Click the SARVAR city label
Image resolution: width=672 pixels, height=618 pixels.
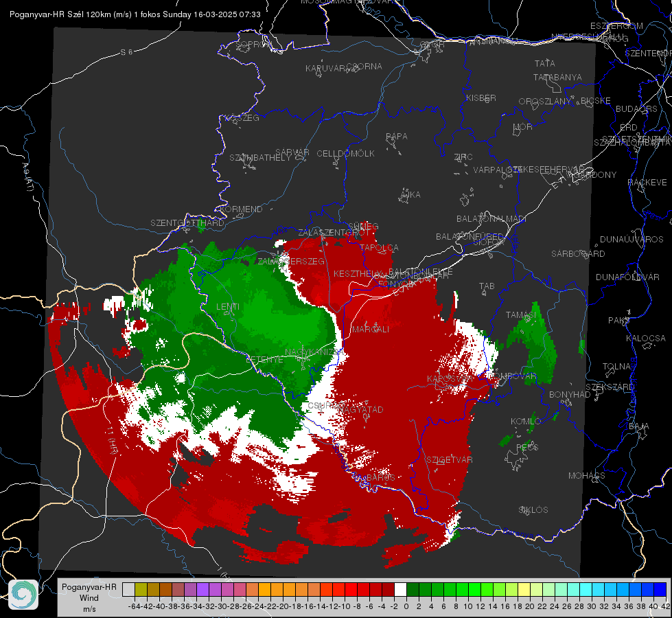pyautogui.click(x=292, y=152)
